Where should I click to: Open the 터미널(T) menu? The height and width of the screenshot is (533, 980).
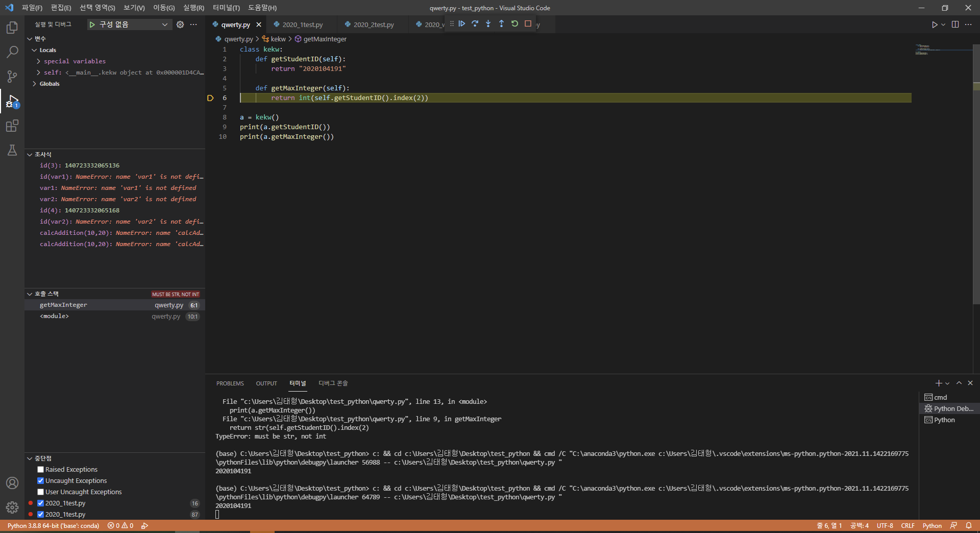(226, 8)
